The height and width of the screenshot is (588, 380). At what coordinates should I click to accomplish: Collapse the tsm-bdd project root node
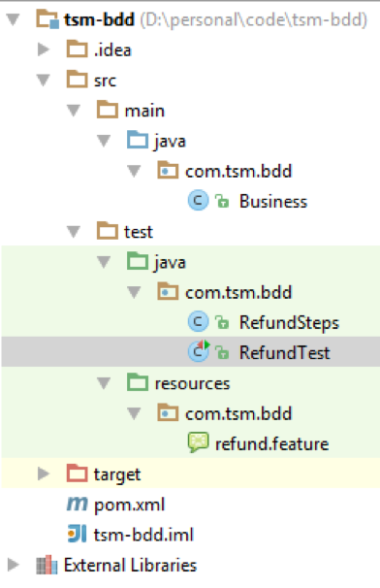point(14,19)
